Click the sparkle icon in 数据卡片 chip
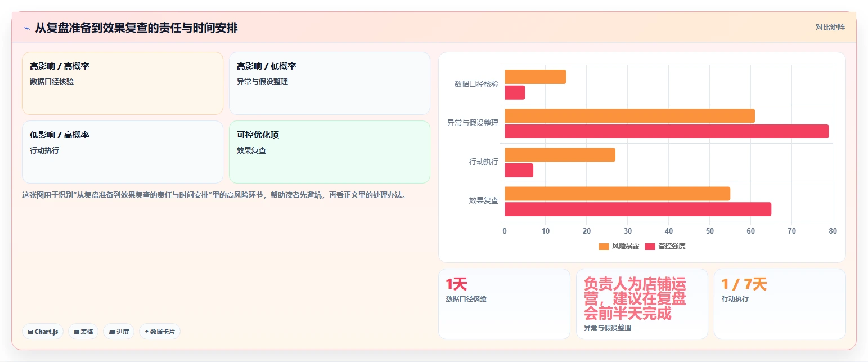 point(147,332)
